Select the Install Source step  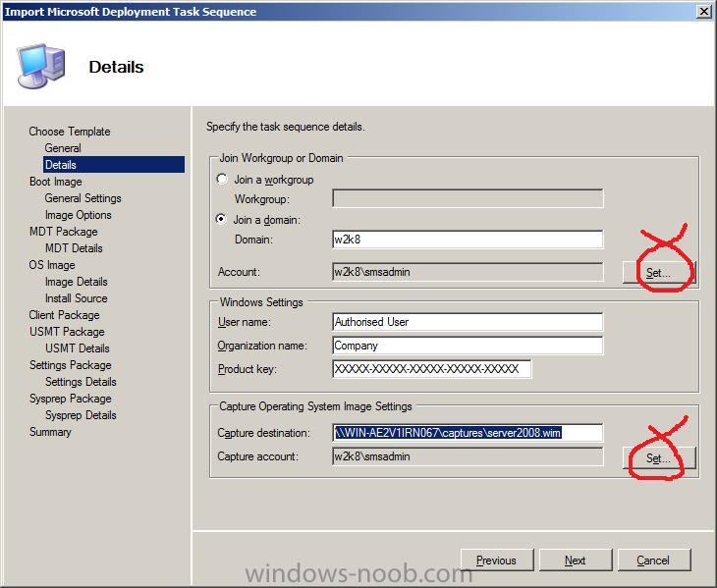77,298
